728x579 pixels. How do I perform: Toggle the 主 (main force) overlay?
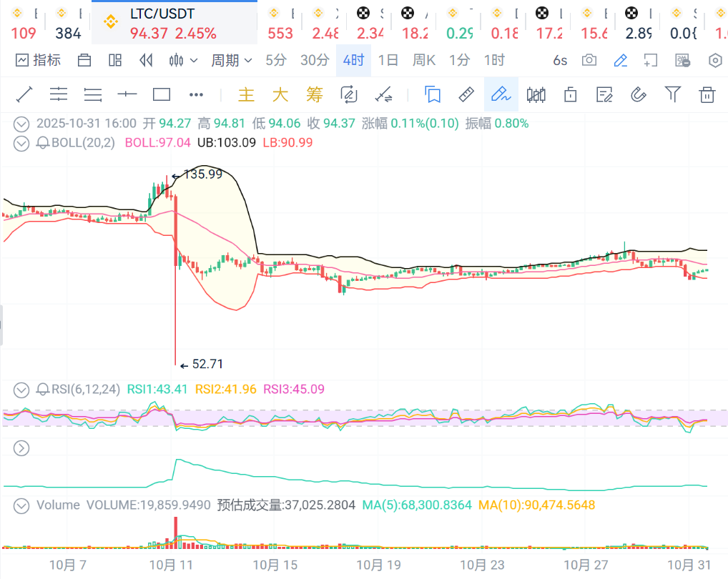coord(246,94)
